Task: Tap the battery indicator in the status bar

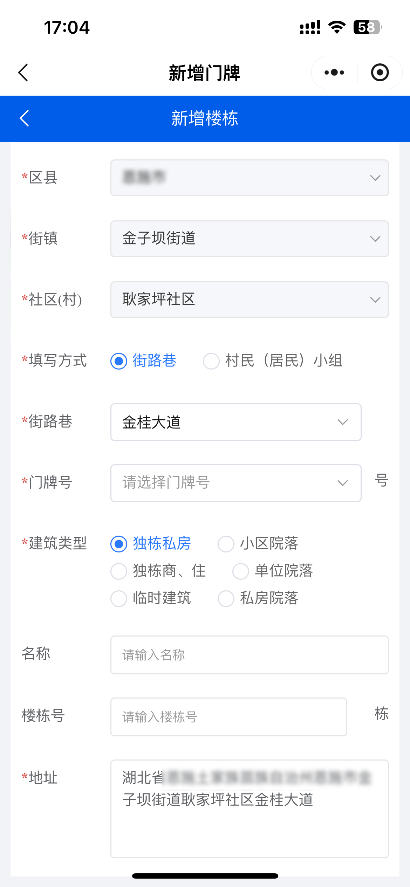Action: (367, 27)
